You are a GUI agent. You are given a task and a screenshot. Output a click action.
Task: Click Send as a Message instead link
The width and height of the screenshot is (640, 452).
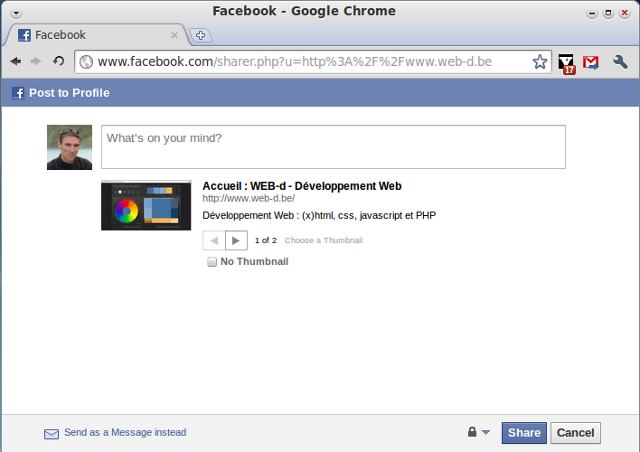[x=125, y=432]
